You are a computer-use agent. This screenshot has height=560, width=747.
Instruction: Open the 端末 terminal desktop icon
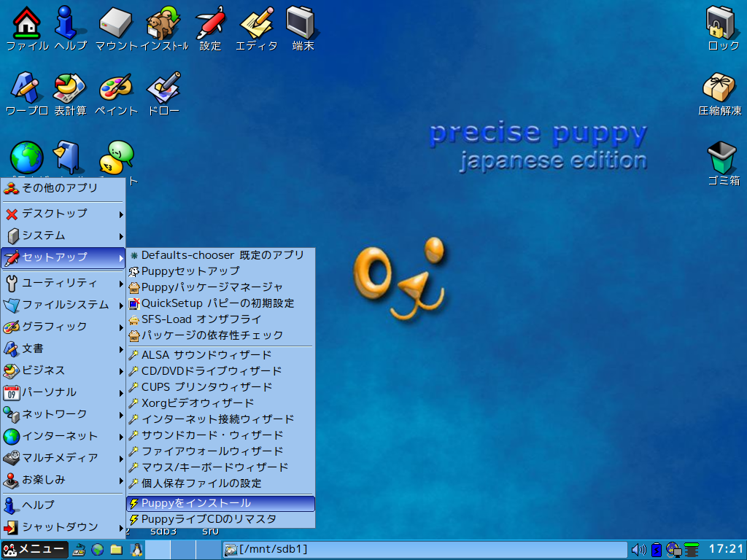point(301,23)
